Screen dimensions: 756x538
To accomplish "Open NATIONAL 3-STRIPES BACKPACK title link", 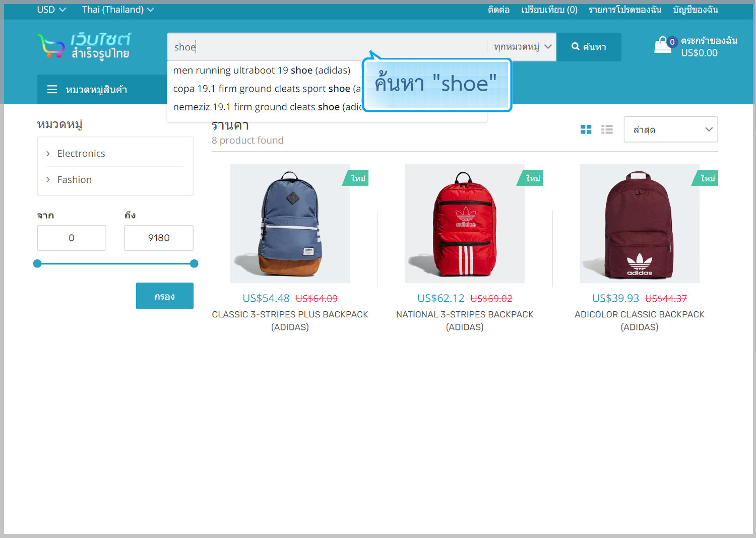I will click(x=465, y=321).
